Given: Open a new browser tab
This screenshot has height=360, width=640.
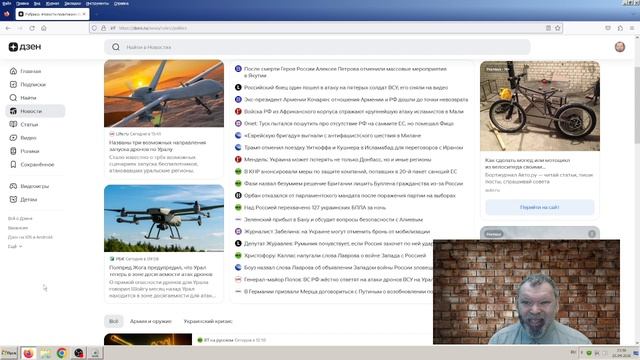Looking at the screenshot, I should 96,14.
